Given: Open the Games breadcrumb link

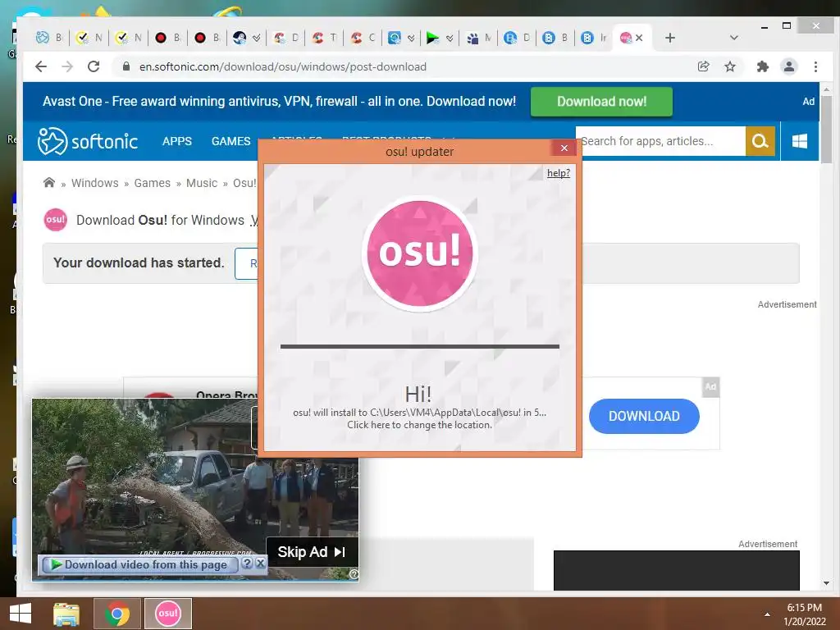Looking at the screenshot, I should [152, 183].
